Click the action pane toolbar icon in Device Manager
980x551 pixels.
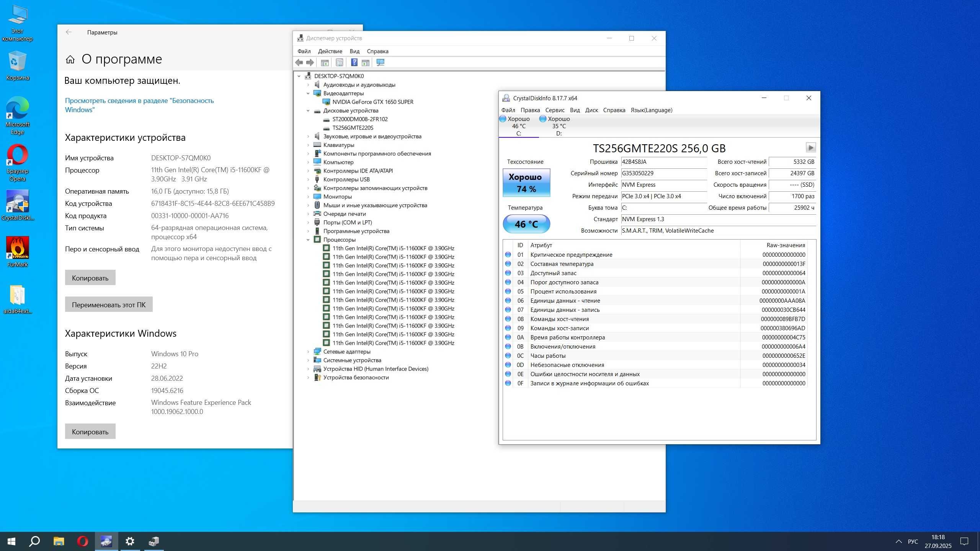(366, 62)
